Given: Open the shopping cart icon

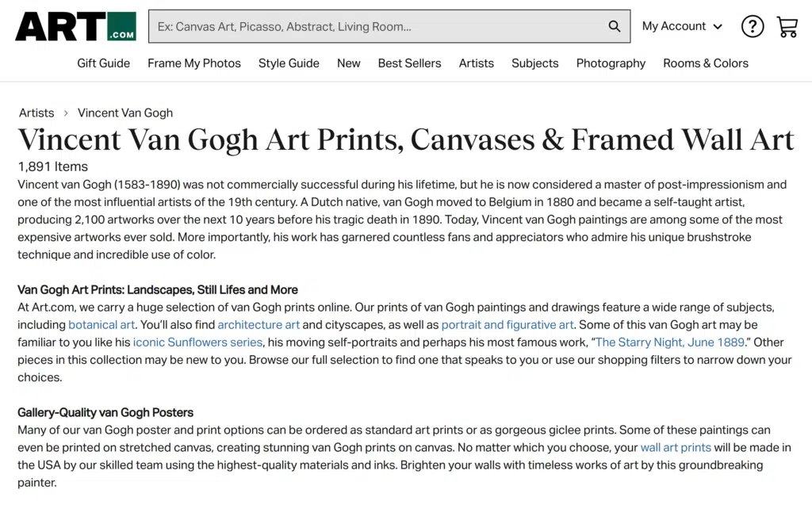Looking at the screenshot, I should [x=787, y=26].
